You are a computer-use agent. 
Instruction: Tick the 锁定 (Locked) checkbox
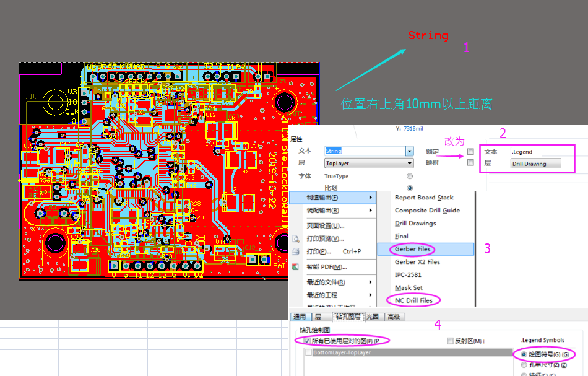tap(471, 151)
